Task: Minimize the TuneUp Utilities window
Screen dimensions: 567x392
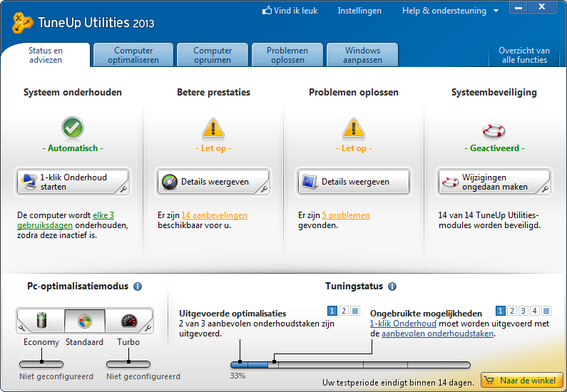Action: 519,7
